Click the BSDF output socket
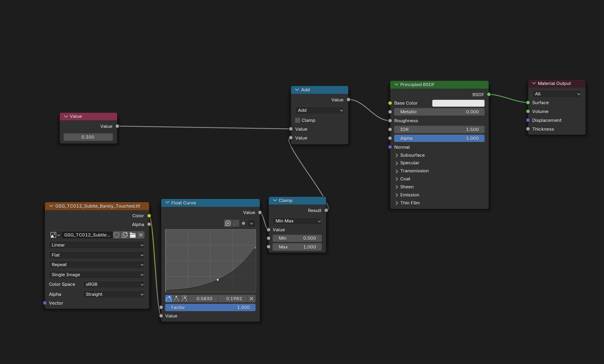Viewport: 604px width, 364px height. [x=488, y=95]
